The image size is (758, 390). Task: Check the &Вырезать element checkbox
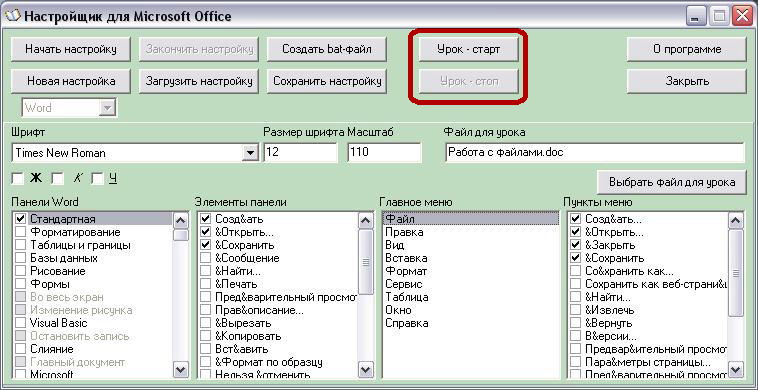(205, 323)
